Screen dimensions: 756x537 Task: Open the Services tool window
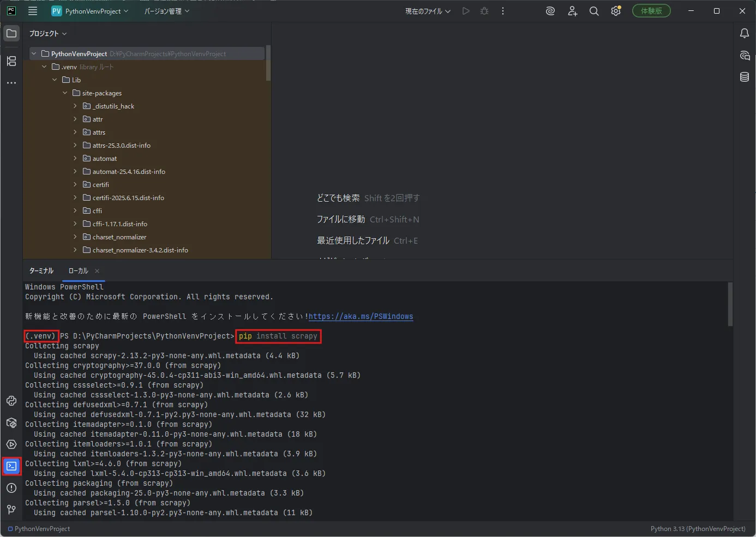click(x=11, y=444)
